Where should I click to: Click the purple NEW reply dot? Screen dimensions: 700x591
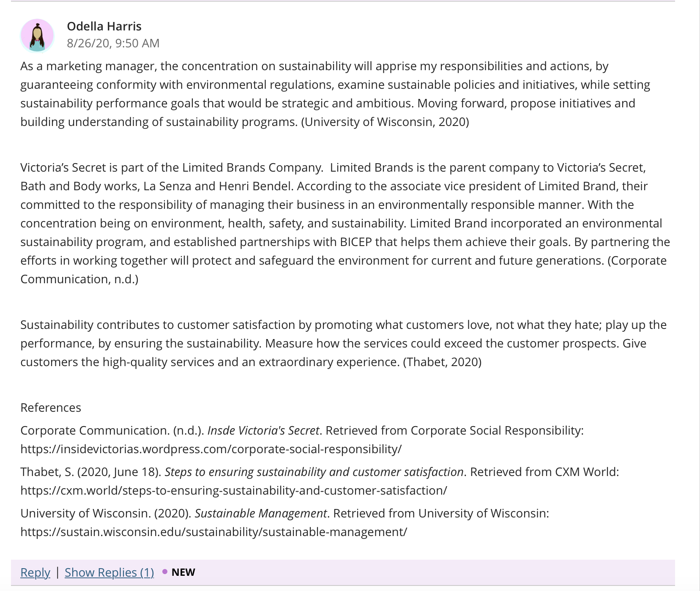[165, 572]
